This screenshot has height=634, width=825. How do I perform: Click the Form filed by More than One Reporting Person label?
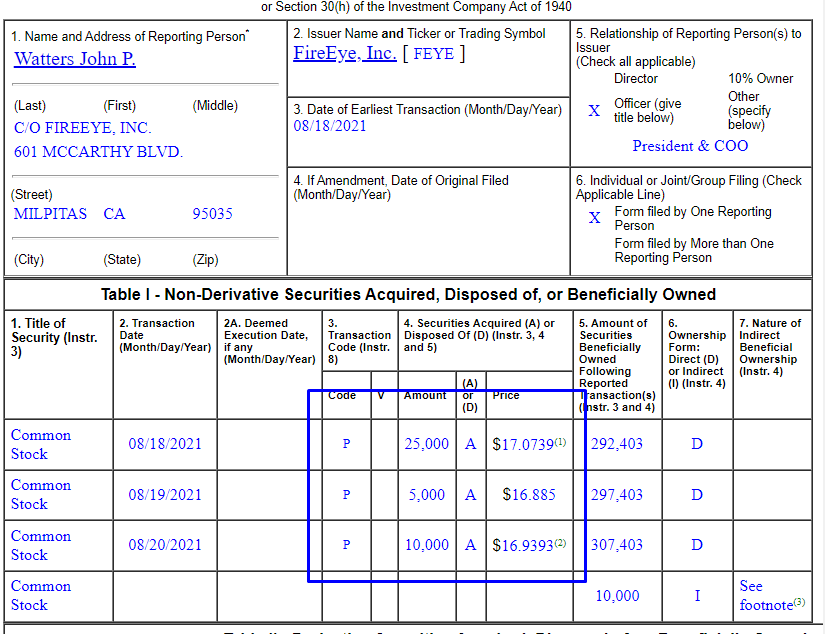click(694, 250)
